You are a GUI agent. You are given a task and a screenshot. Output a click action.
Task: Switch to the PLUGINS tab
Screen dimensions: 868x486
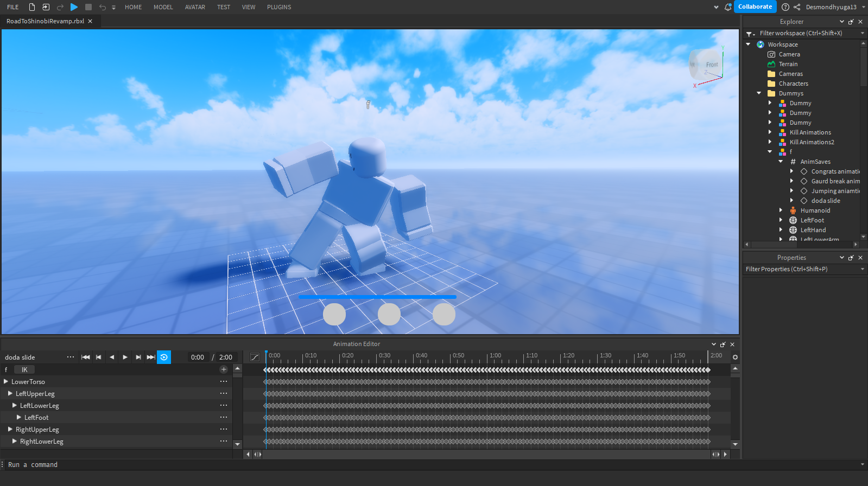(x=279, y=7)
